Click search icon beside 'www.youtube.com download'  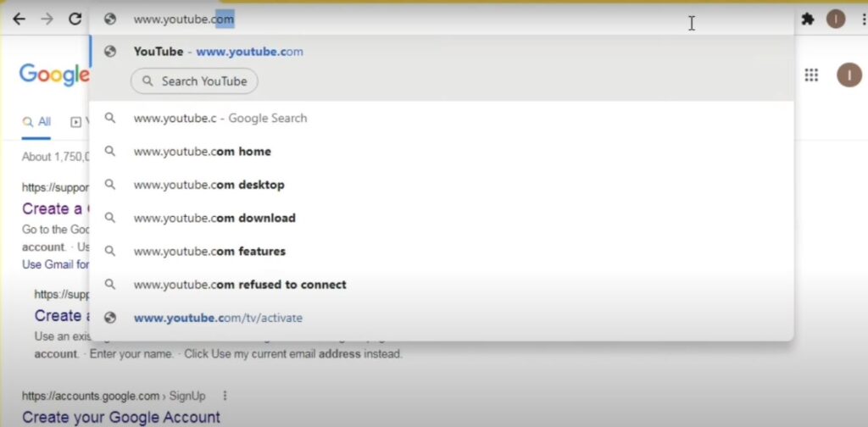click(110, 218)
